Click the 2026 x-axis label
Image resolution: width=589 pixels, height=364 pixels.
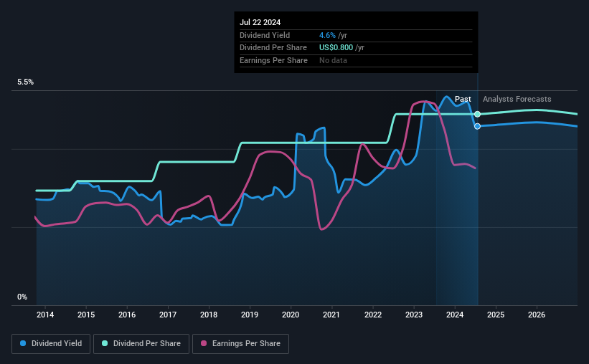[537, 315]
